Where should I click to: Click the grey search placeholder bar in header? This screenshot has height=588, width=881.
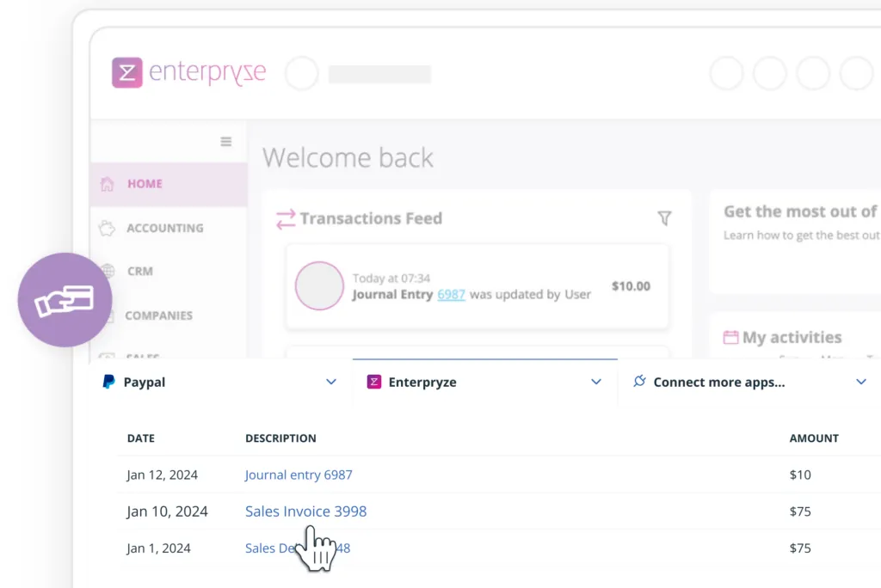click(379, 74)
